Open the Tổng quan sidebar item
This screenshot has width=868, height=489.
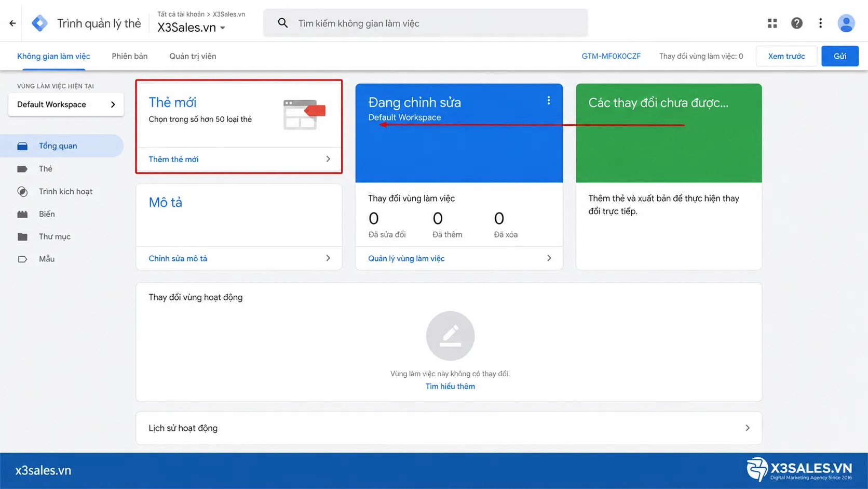pos(62,146)
